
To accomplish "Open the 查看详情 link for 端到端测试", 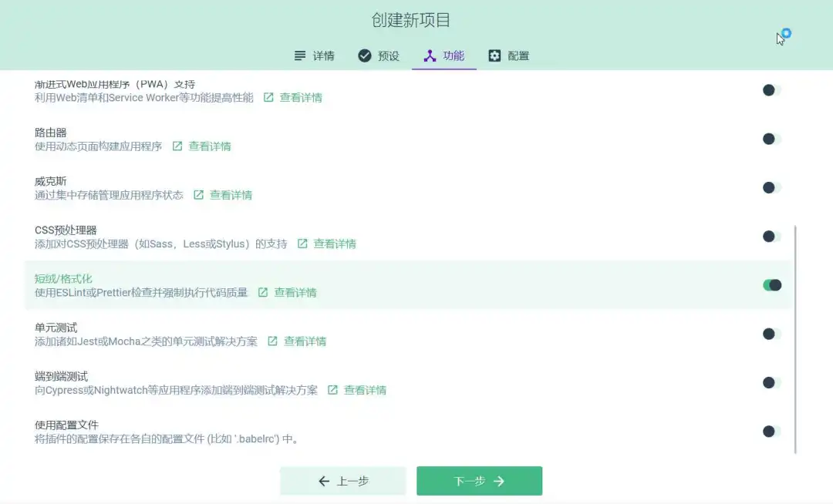I will (x=363, y=390).
